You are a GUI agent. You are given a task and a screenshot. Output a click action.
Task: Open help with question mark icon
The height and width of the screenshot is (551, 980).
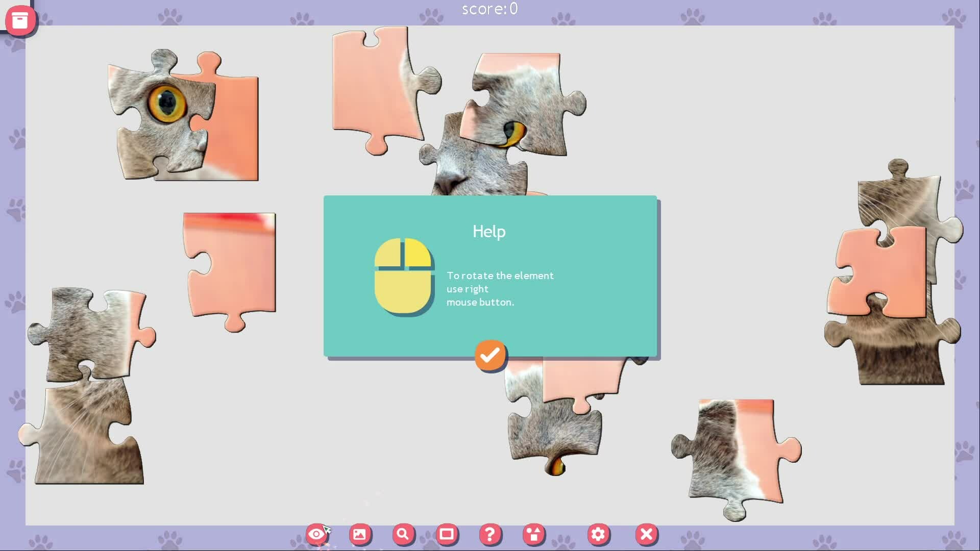click(x=490, y=534)
